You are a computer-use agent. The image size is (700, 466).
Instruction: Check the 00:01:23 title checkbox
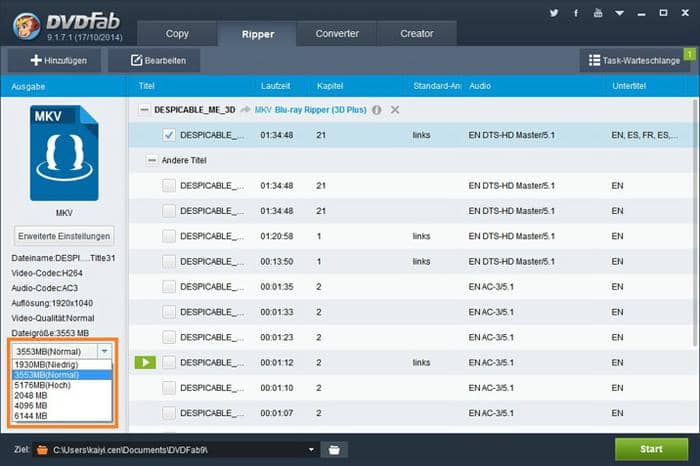pos(168,337)
